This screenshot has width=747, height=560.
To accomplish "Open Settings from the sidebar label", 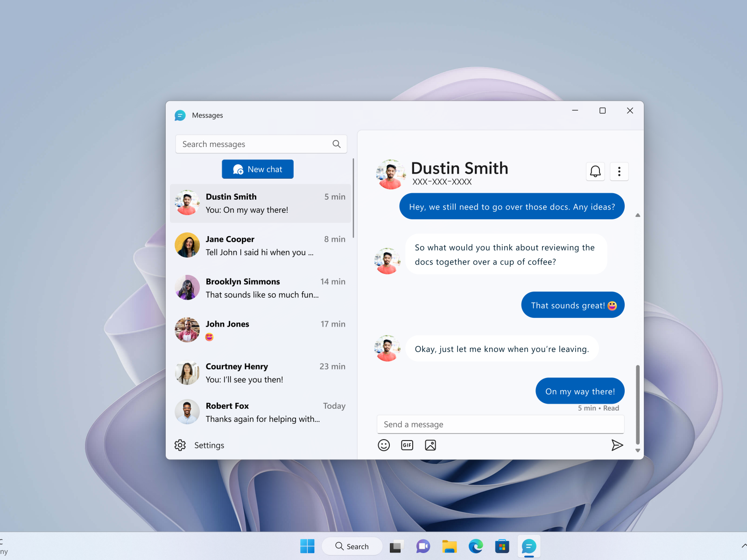I will (209, 445).
